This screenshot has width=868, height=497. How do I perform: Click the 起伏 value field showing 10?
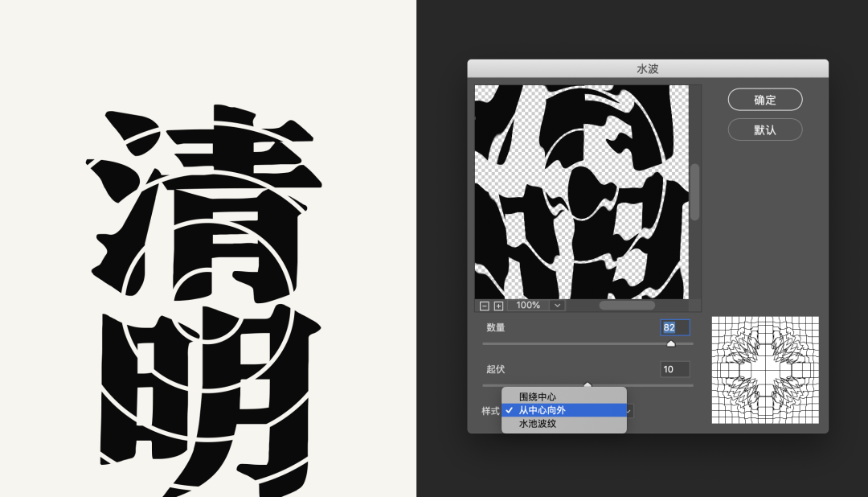[x=674, y=369]
